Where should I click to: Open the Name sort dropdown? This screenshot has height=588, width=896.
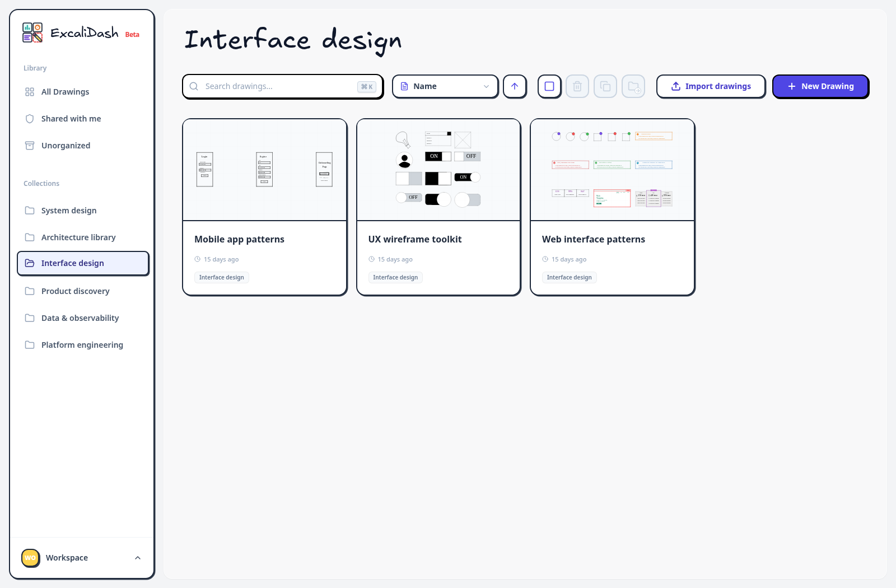[x=445, y=86]
